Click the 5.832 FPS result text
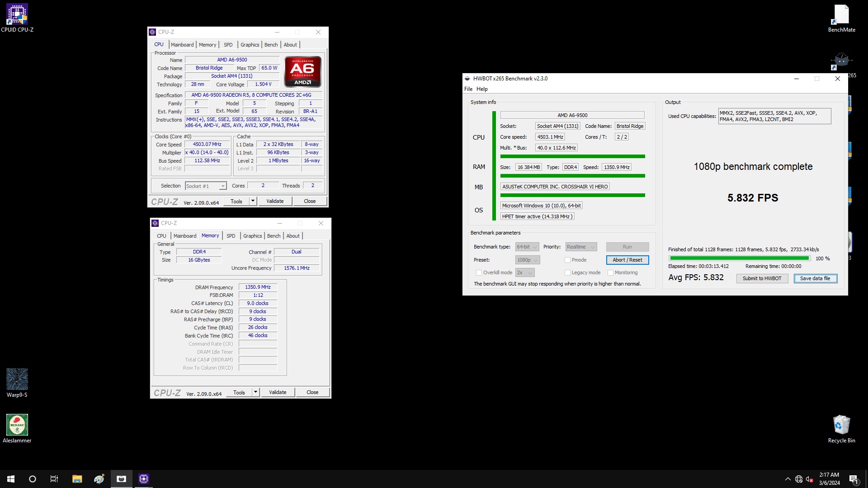Image resolution: width=868 pixels, height=488 pixels. (753, 198)
